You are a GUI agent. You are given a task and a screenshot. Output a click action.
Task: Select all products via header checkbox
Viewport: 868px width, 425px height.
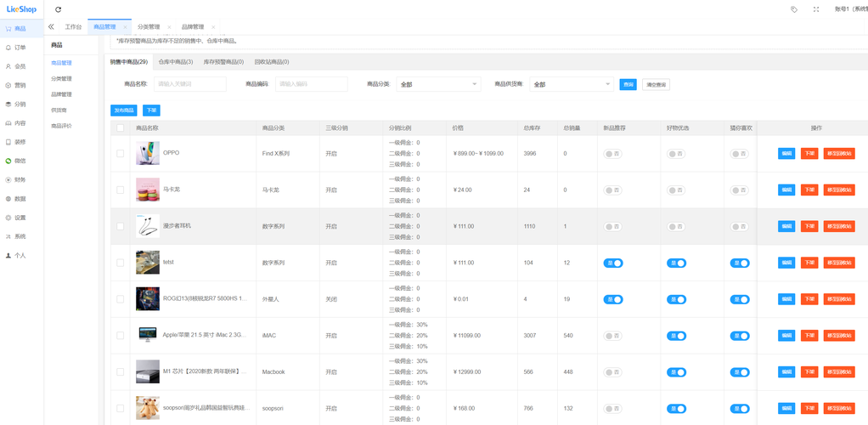[120, 128]
